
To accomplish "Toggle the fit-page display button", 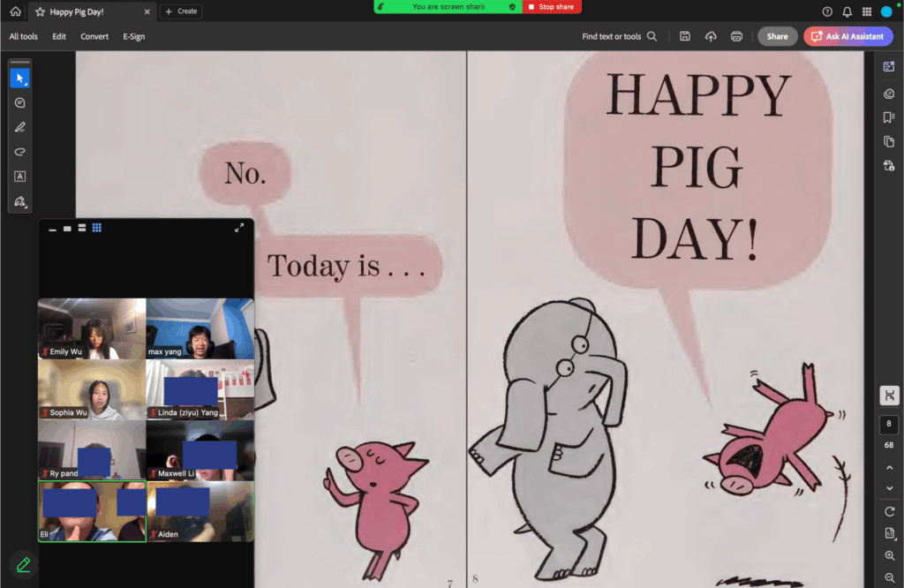I will click(889, 396).
